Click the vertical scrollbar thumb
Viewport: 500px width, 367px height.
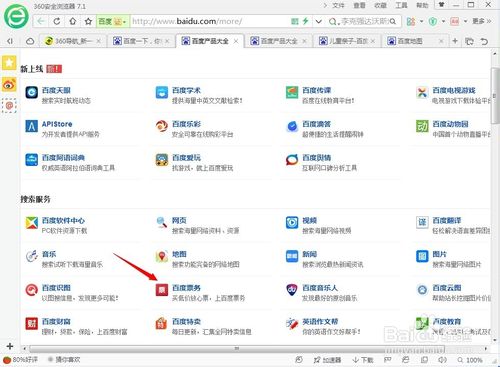tap(495, 95)
